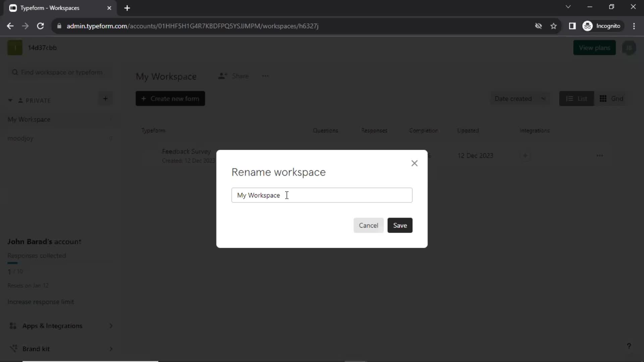Screen dimensions: 644x362
Task: Add a new private workspace
Action: coord(105,99)
